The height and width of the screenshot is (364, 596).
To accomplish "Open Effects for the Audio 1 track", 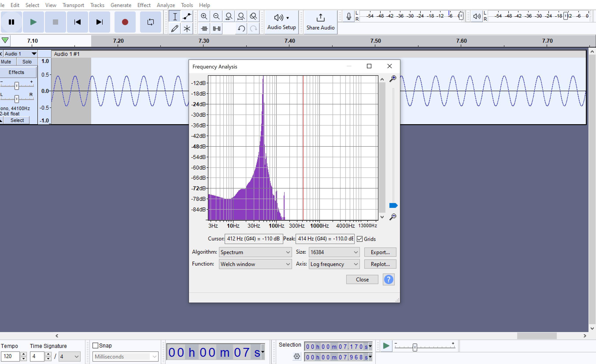I will click(x=17, y=72).
